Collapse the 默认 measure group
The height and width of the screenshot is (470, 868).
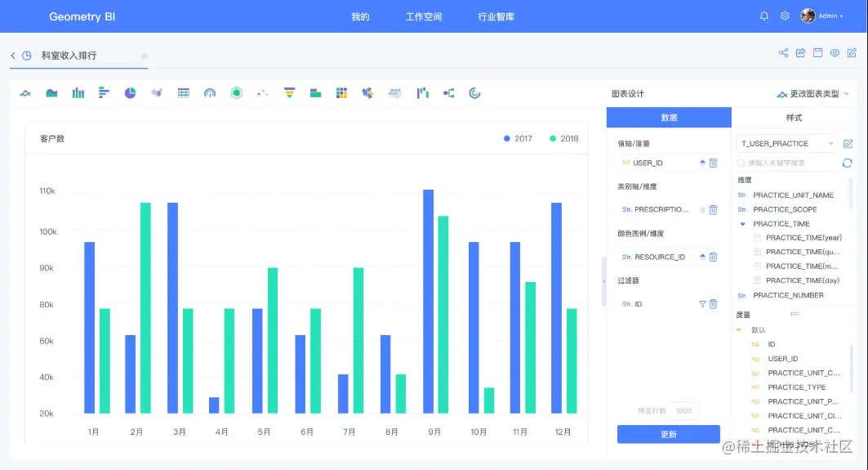[x=738, y=329]
